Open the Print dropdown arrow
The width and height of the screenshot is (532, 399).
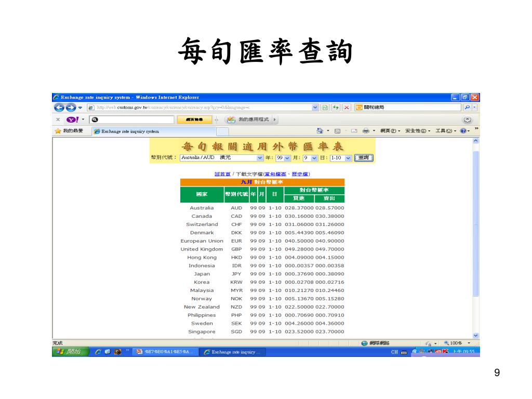tap(374, 130)
